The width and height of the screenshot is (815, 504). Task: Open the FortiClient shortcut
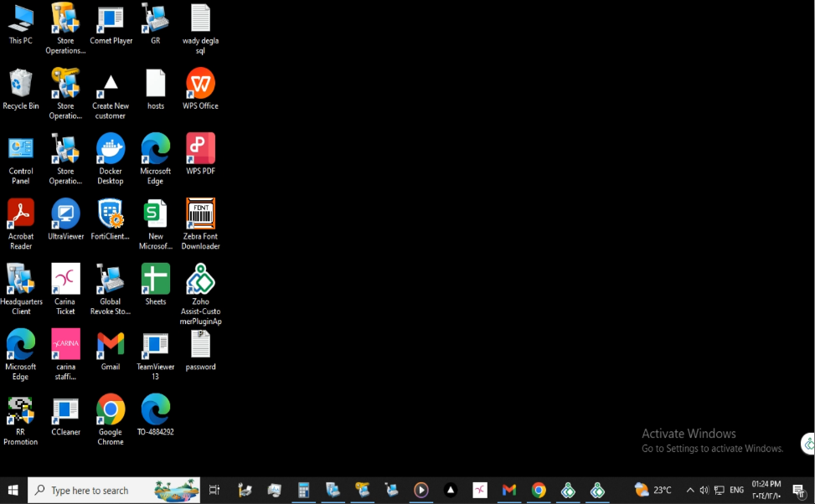pos(111,219)
